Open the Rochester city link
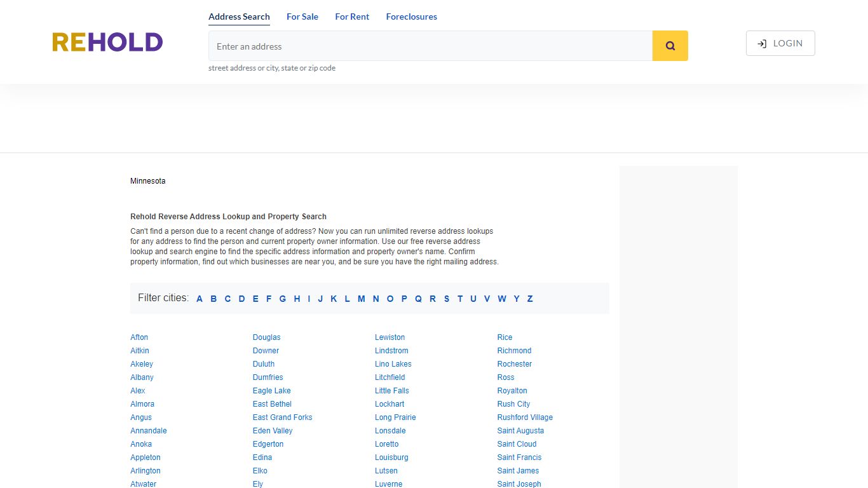Screen dimensions: 868x488 pyautogui.click(x=515, y=364)
